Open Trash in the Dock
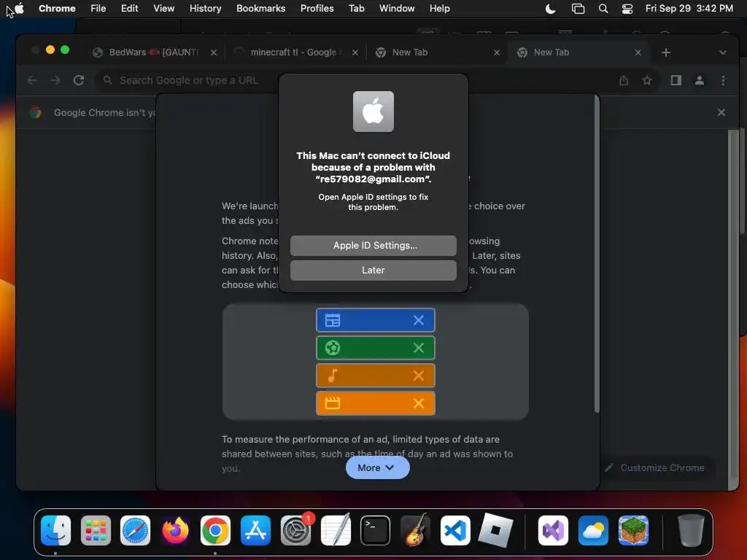Viewport: 747px width, 560px height. pos(691,529)
